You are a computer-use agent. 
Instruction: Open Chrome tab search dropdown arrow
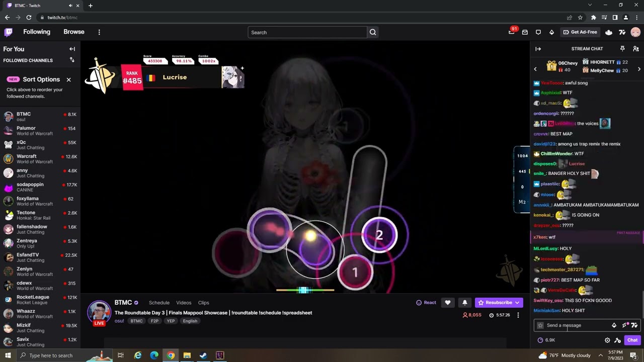[x=590, y=5]
